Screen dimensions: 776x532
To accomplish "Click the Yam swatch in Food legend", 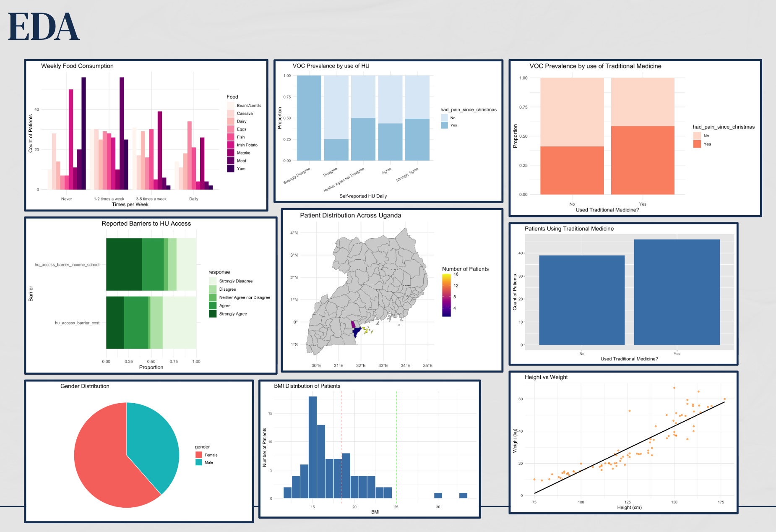I will click(x=230, y=169).
